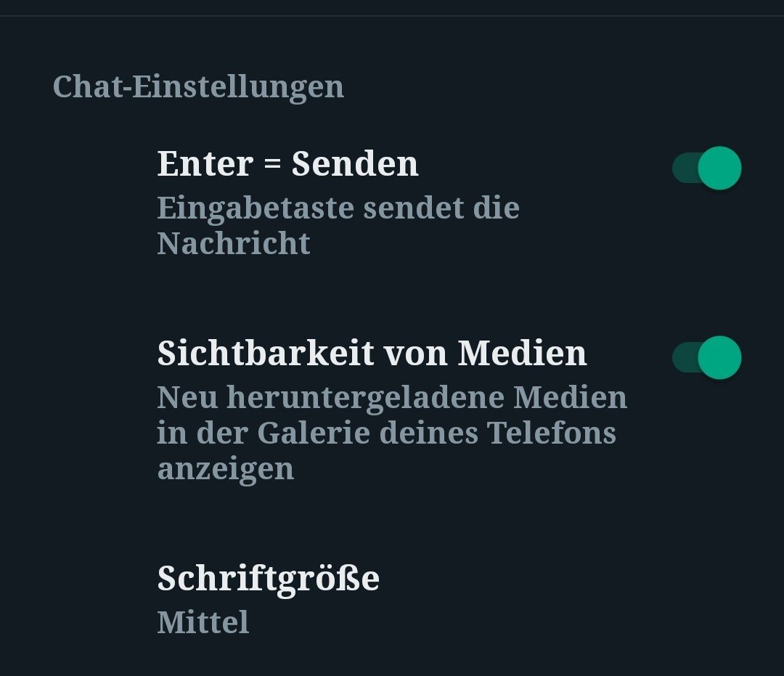
Task: Click the word anzeigen in the media description
Action: 226,470
